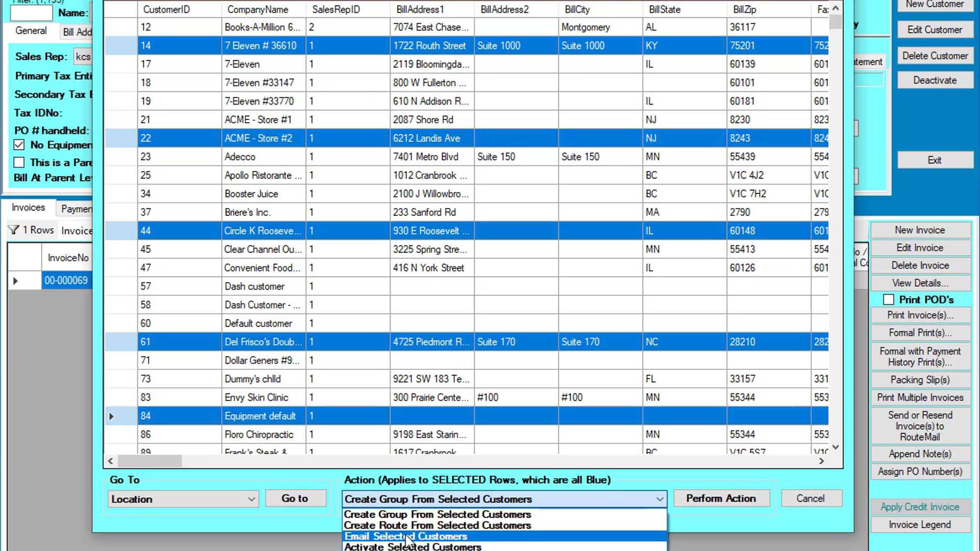Image resolution: width=980 pixels, height=551 pixels.
Task: Switch to the Invoices tab
Action: (x=29, y=208)
